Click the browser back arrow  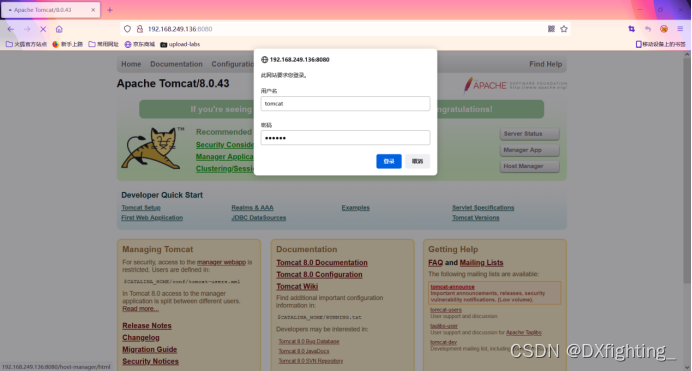click(11, 29)
